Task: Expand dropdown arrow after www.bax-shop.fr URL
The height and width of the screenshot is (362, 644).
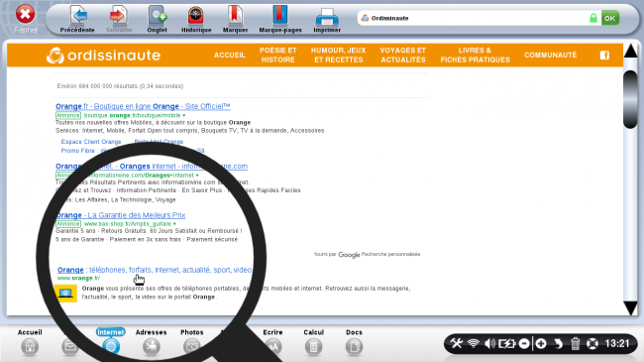Action: point(174,224)
